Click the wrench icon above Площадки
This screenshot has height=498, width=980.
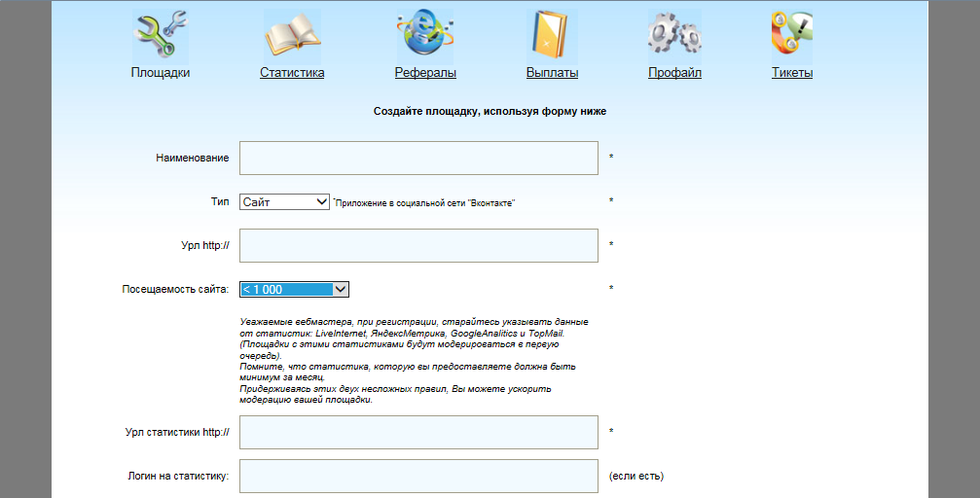pos(160,34)
